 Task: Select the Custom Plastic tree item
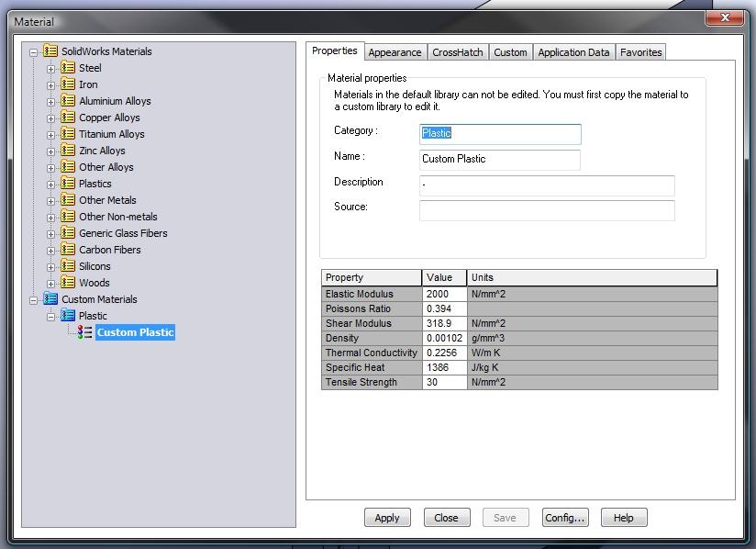135,332
